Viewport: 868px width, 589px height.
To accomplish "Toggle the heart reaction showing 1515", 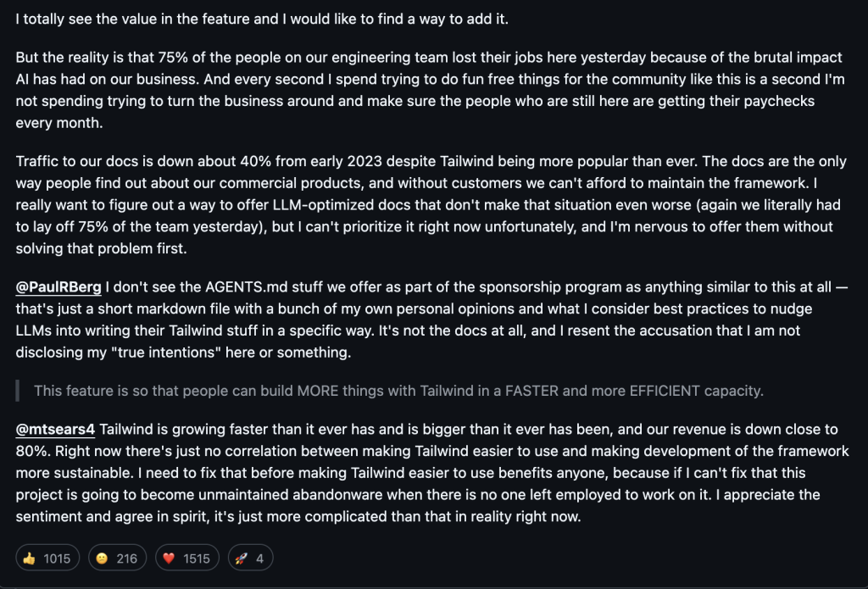I will click(x=187, y=558).
